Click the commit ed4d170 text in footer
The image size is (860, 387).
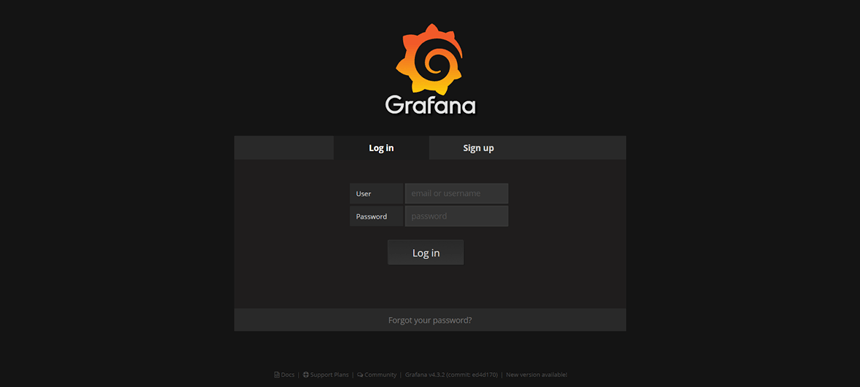[472, 375]
